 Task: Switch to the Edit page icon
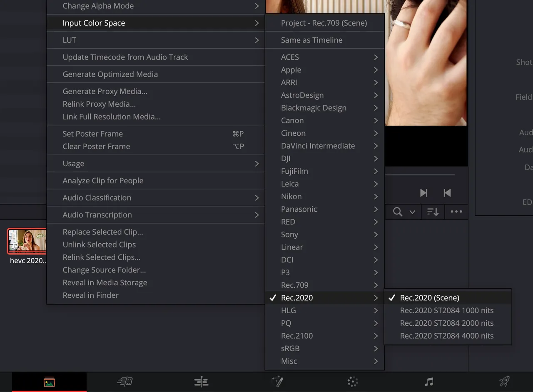coord(201,381)
